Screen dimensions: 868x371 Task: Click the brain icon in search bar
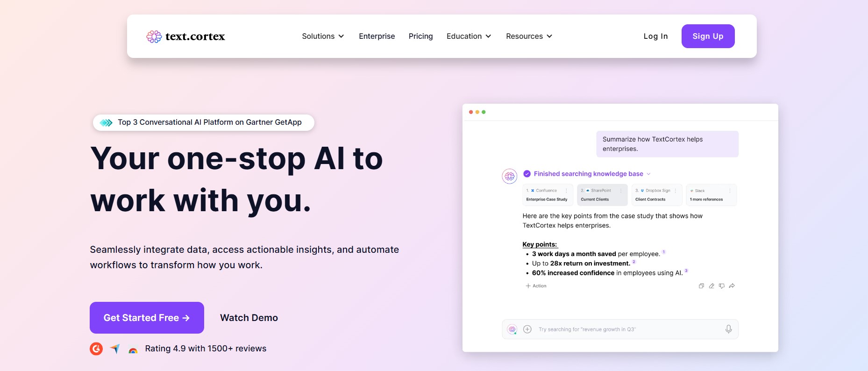pyautogui.click(x=512, y=329)
